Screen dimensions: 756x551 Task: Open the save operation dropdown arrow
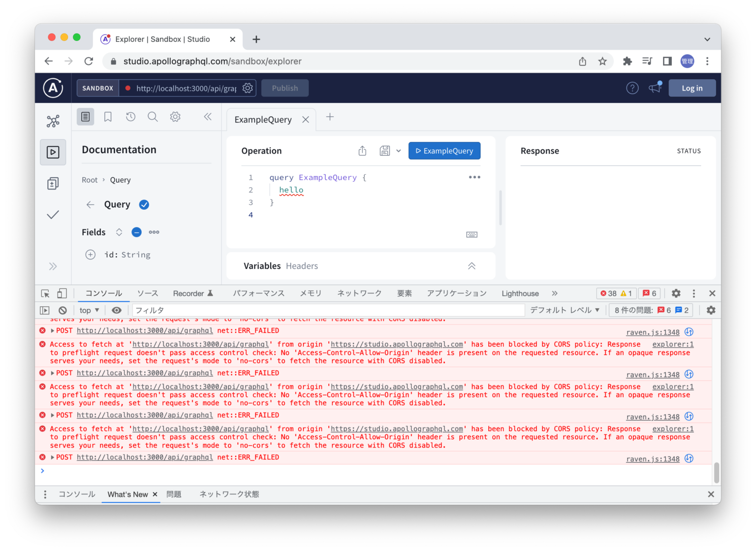pos(399,151)
